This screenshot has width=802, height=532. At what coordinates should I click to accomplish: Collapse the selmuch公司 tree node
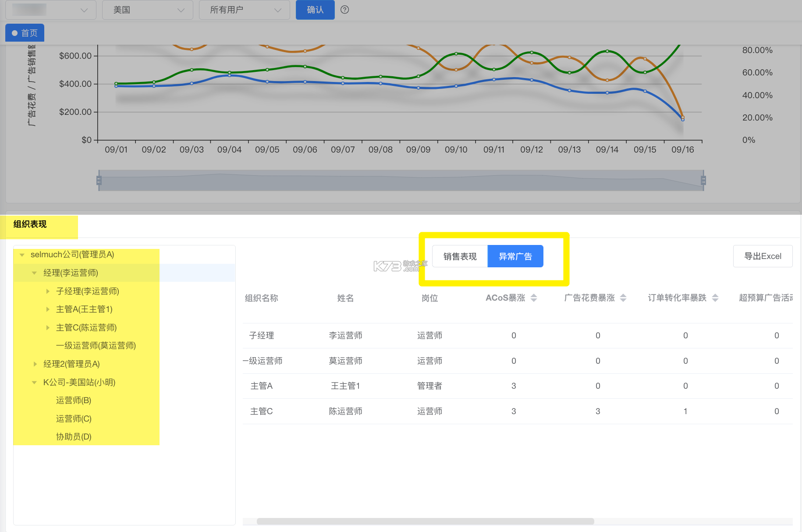(22, 255)
